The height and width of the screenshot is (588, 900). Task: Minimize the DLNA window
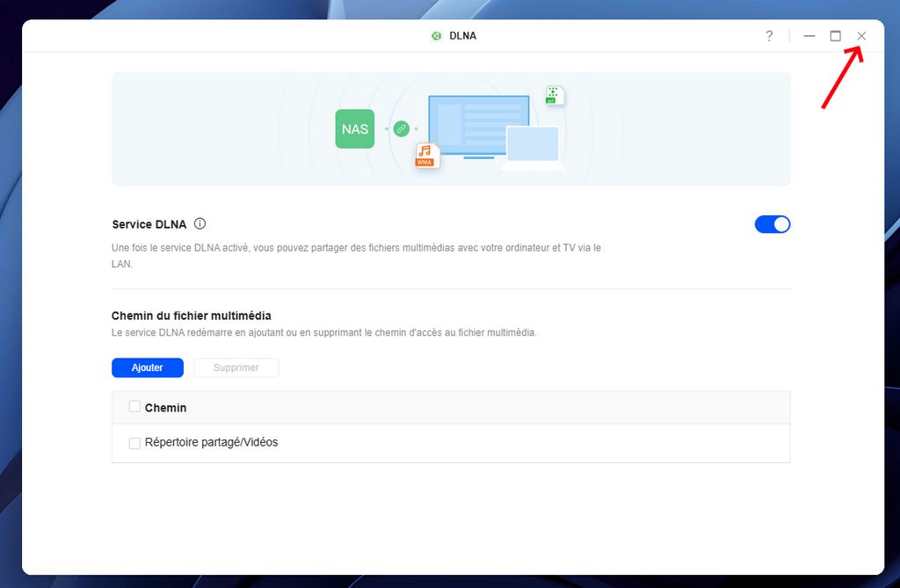[809, 36]
